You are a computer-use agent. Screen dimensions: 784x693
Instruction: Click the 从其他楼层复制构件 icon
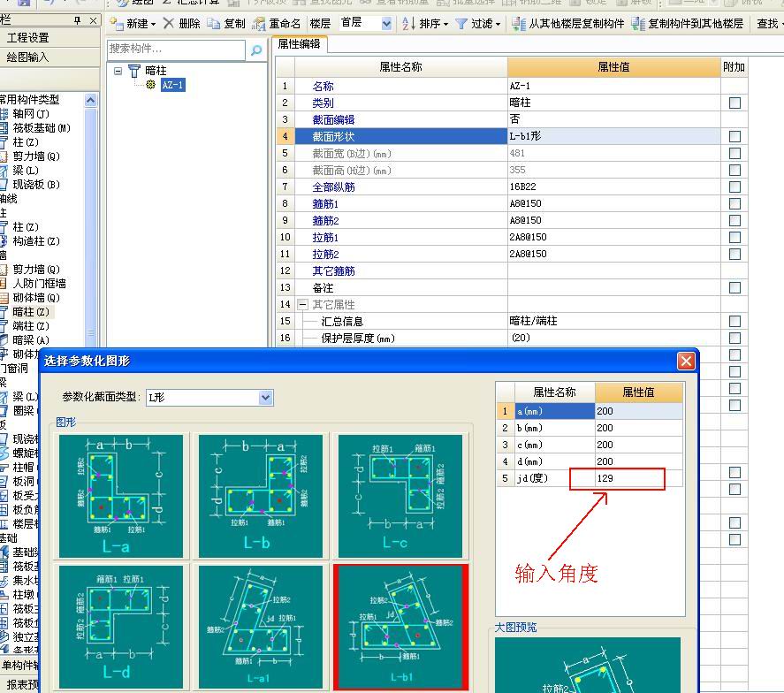click(519, 24)
